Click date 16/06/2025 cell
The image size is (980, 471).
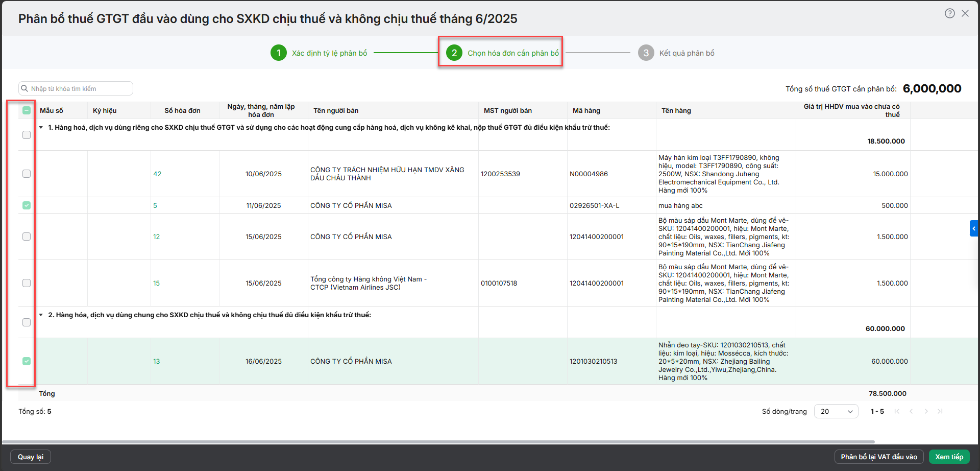(x=263, y=361)
